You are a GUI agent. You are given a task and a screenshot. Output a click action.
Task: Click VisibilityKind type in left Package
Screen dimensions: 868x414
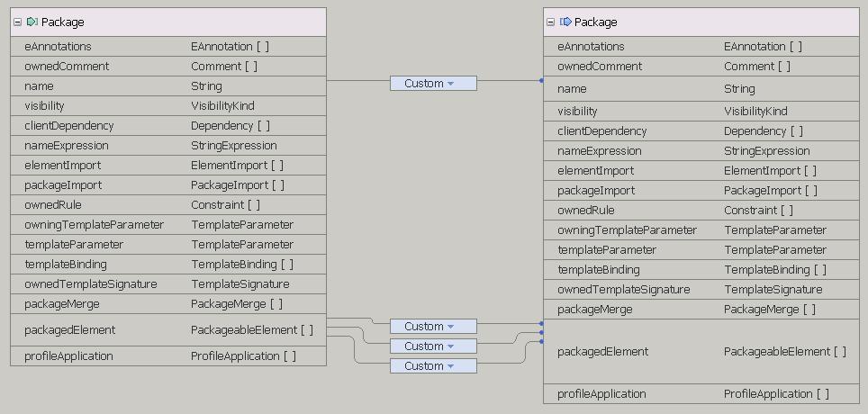[x=222, y=105]
